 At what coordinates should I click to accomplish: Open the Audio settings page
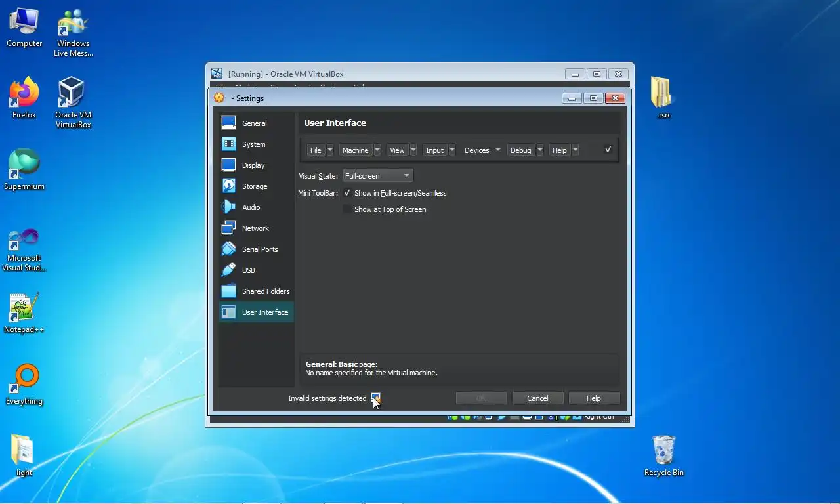click(256, 207)
